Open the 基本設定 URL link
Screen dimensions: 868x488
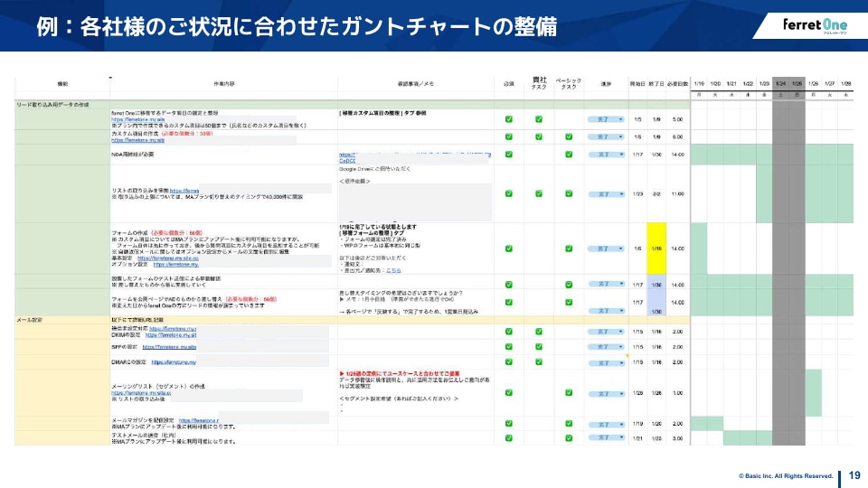click(x=168, y=258)
